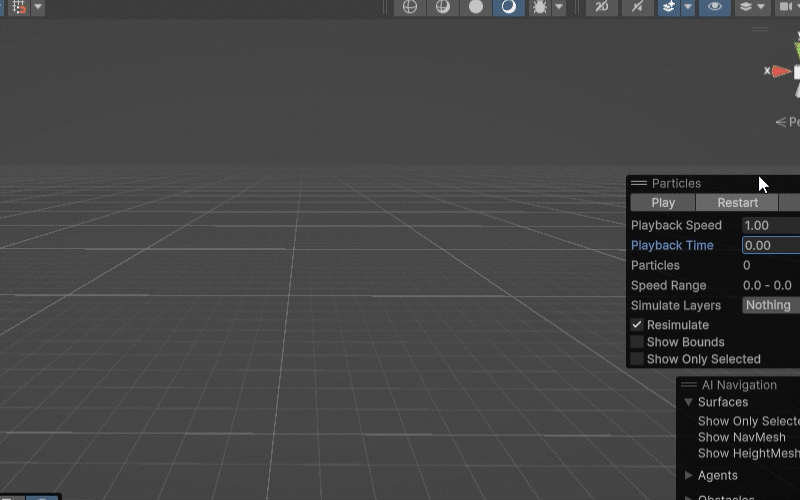The height and width of the screenshot is (500, 800).
Task: Uncheck the Resimulate checkbox
Action: (637, 325)
